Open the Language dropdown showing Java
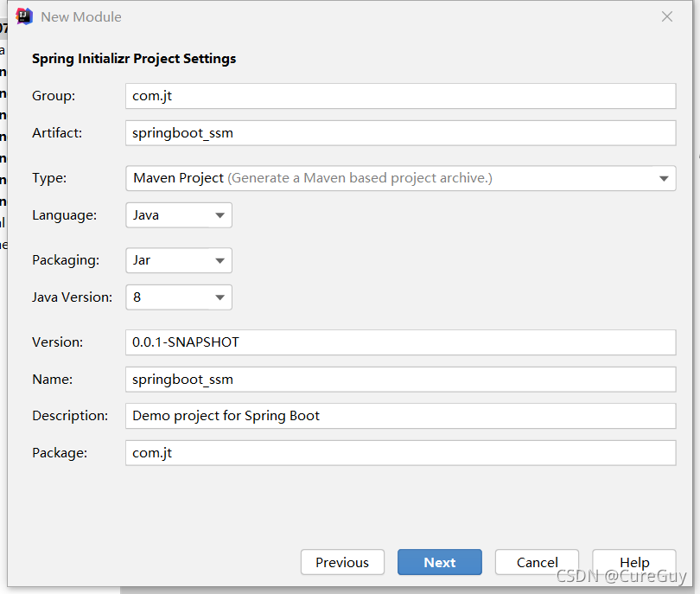The width and height of the screenshot is (700, 594). pyautogui.click(x=179, y=215)
